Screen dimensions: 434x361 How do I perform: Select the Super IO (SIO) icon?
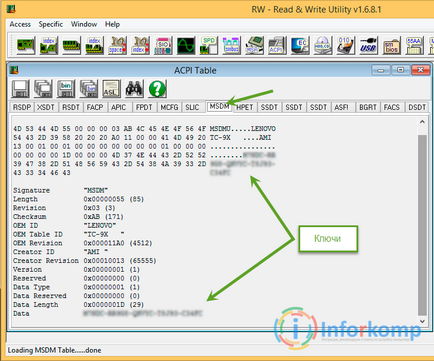coord(163,45)
